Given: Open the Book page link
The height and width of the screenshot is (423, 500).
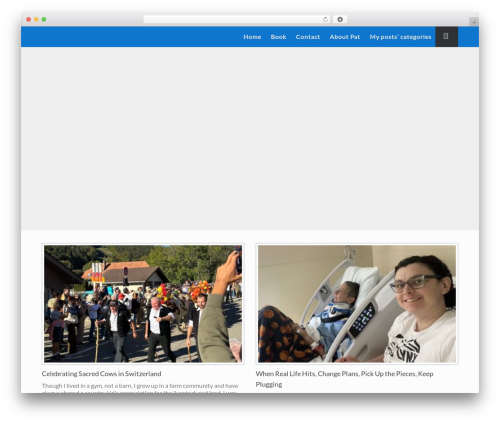Looking at the screenshot, I should click(278, 37).
